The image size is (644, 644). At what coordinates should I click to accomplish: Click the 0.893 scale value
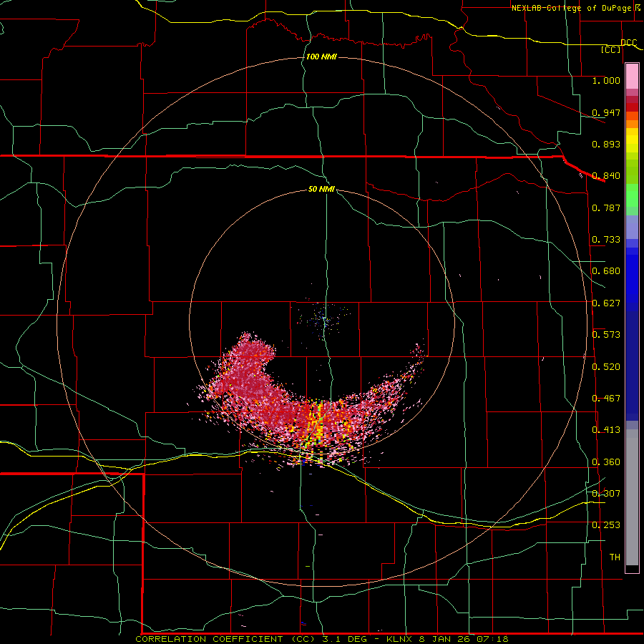[606, 144]
